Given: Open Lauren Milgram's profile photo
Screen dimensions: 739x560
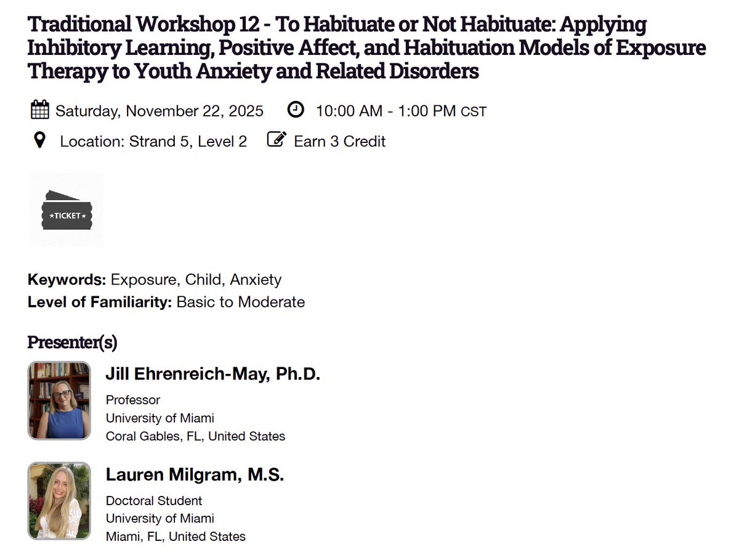Looking at the screenshot, I should click(59, 501).
